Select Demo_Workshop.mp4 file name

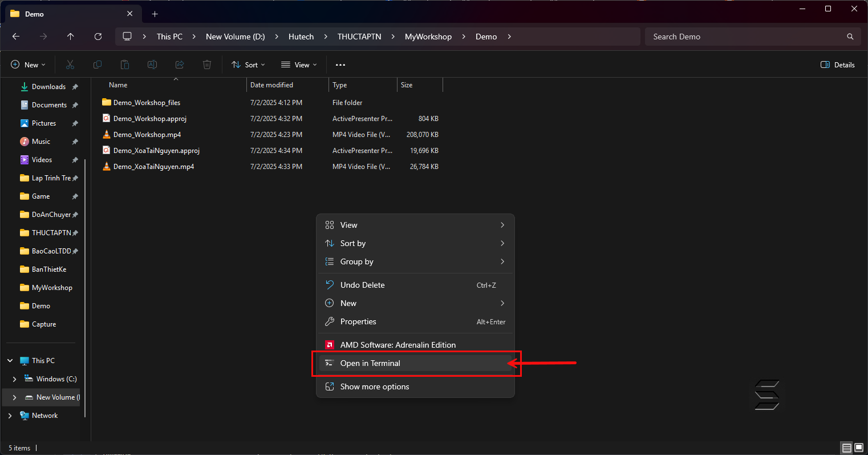pos(147,135)
